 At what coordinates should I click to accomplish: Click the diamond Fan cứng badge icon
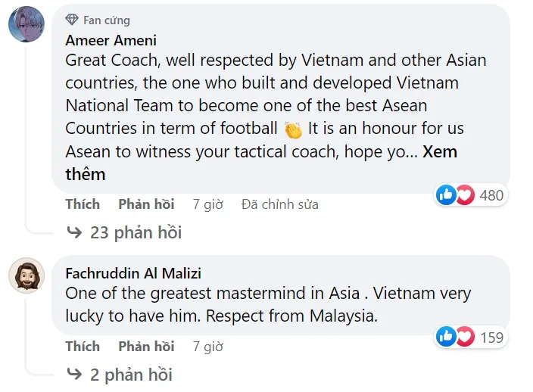tap(73, 20)
